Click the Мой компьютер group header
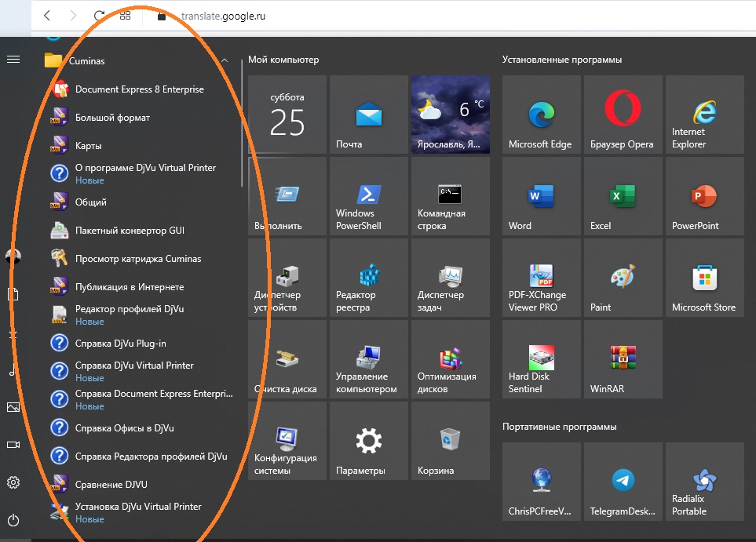Screen dimensions: 756x542 (283, 60)
